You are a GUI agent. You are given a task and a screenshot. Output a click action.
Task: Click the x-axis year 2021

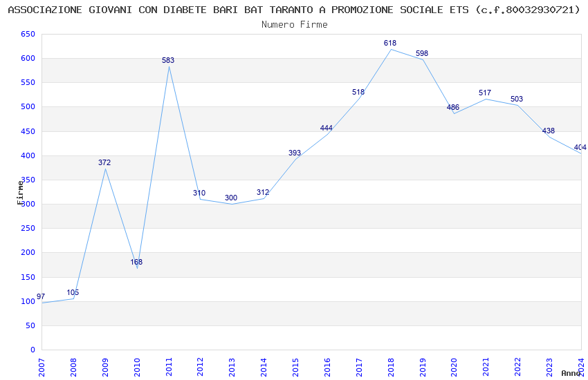tap(486, 368)
